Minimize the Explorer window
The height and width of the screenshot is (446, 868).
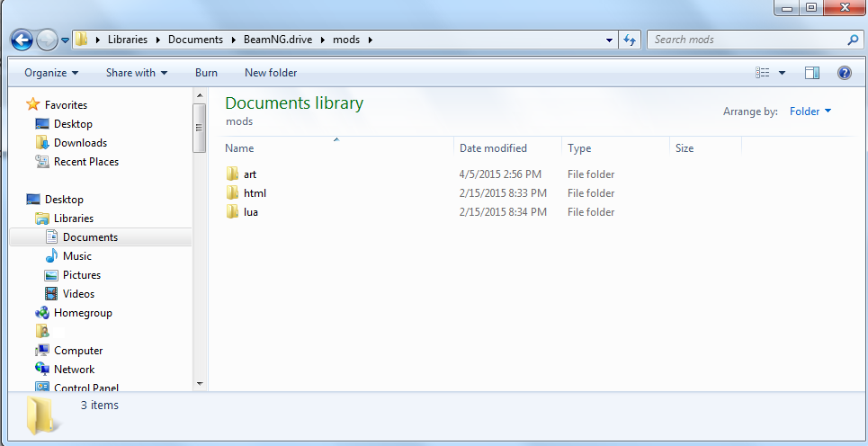(x=788, y=8)
